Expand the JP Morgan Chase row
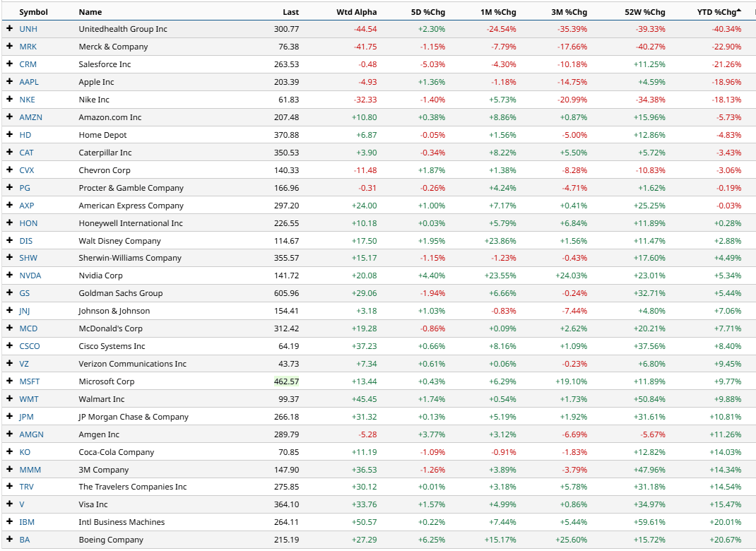This screenshot has height=551, width=756. tap(9, 417)
